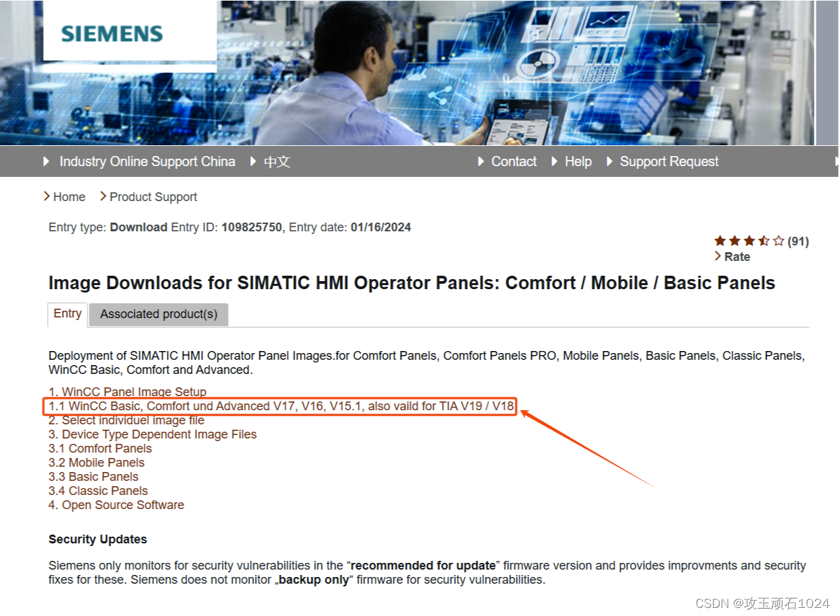Click the Siemens logo
Screen dimensions: 840x616
click(112, 34)
